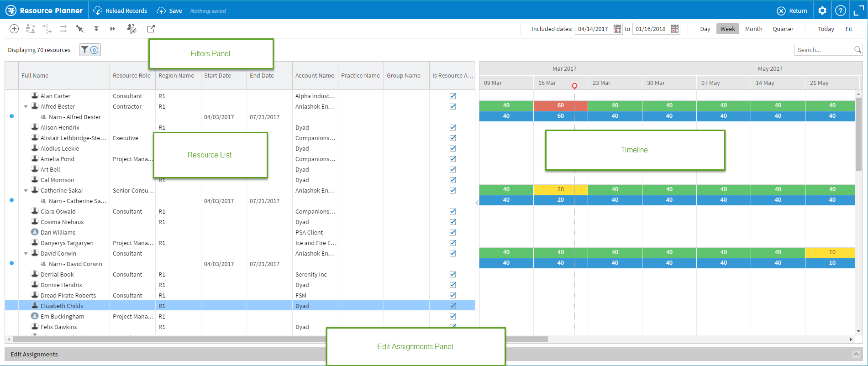The image size is (868, 366).
Task: Open settings with the gear icon
Action: [822, 10]
